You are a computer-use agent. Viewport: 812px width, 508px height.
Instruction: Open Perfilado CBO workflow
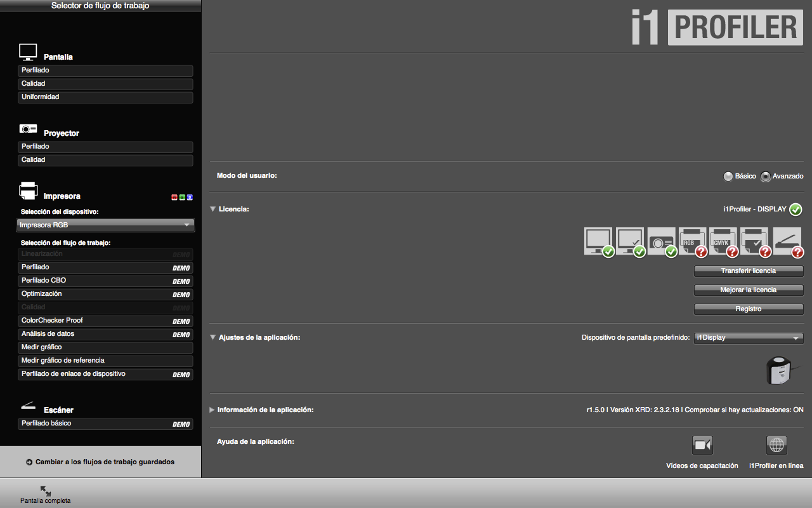(x=105, y=281)
